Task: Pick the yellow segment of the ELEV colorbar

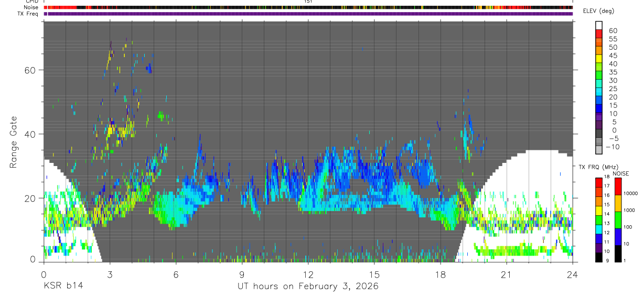Action: pyautogui.click(x=599, y=58)
